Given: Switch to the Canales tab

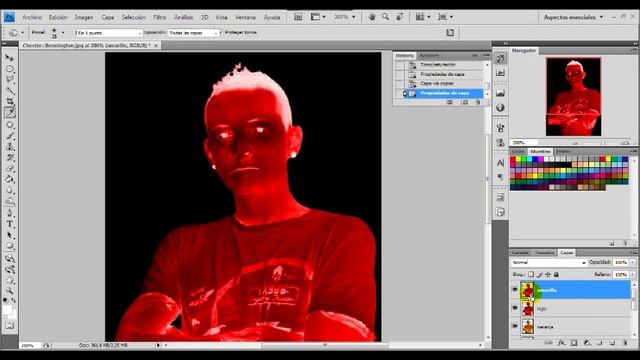Looking at the screenshot, I should 520,253.
